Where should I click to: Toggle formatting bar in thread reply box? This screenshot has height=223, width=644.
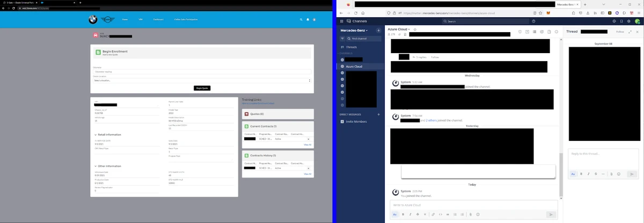click(573, 174)
